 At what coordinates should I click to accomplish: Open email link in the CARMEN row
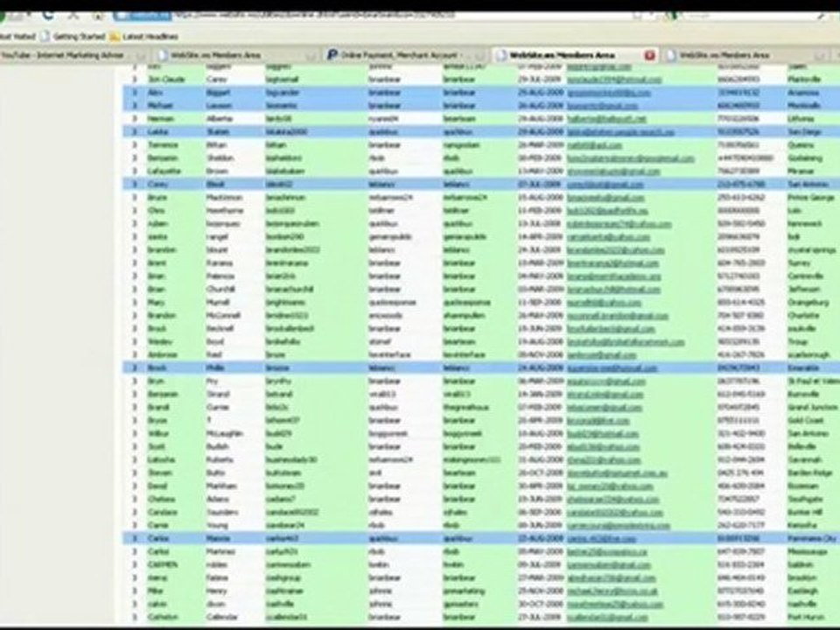point(609,565)
